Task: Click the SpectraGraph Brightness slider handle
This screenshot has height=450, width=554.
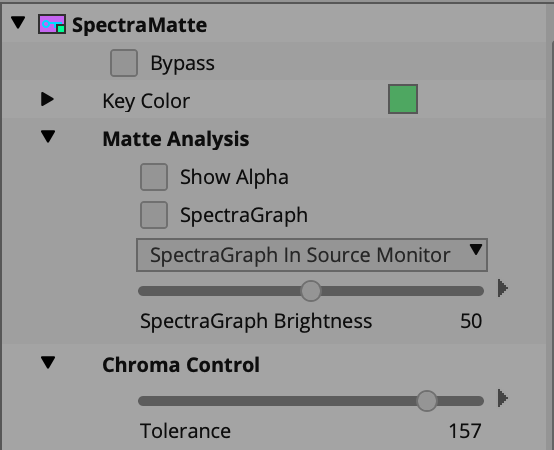Action: point(311,291)
